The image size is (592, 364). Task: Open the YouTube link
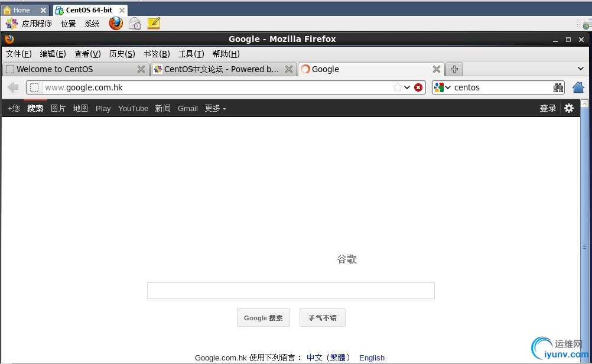133,108
